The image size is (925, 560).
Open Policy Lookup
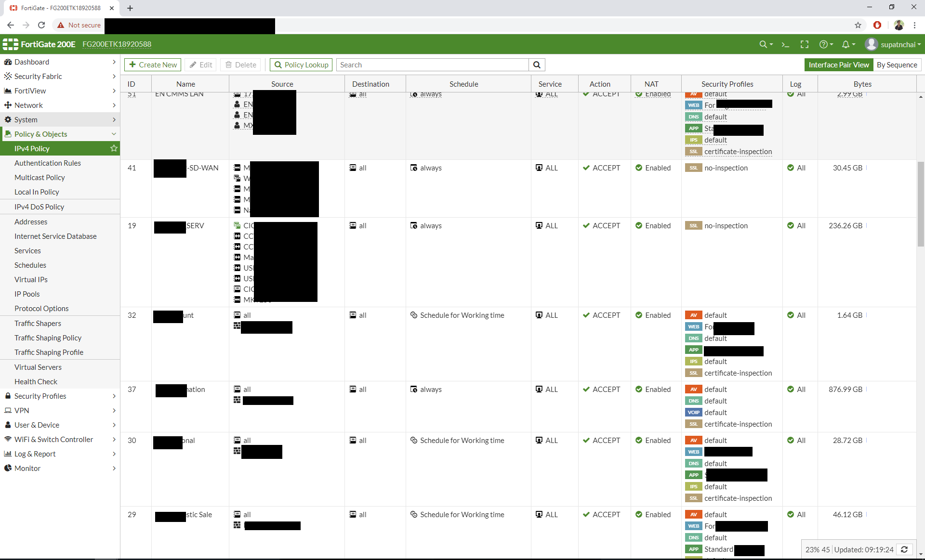tap(301, 65)
